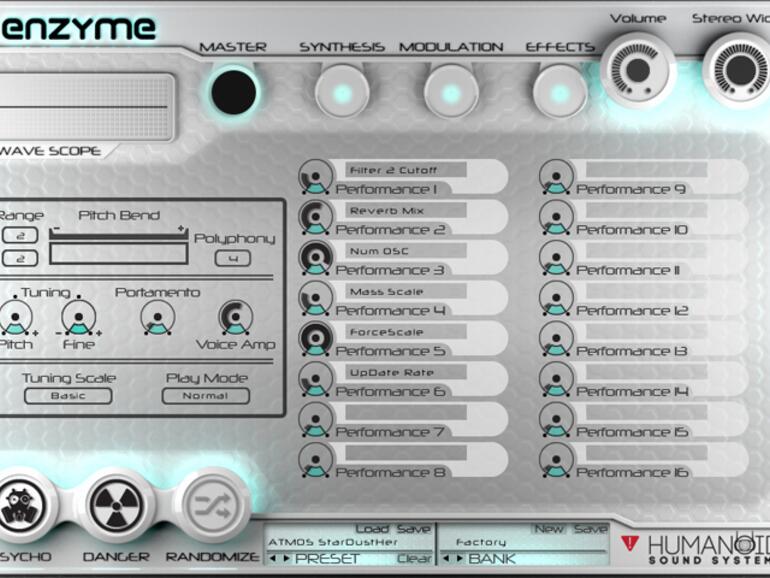The height and width of the screenshot is (578, 770).
Task: Click the Performance 4 knob
Action: pyautogui.click(x=316, y=298)
